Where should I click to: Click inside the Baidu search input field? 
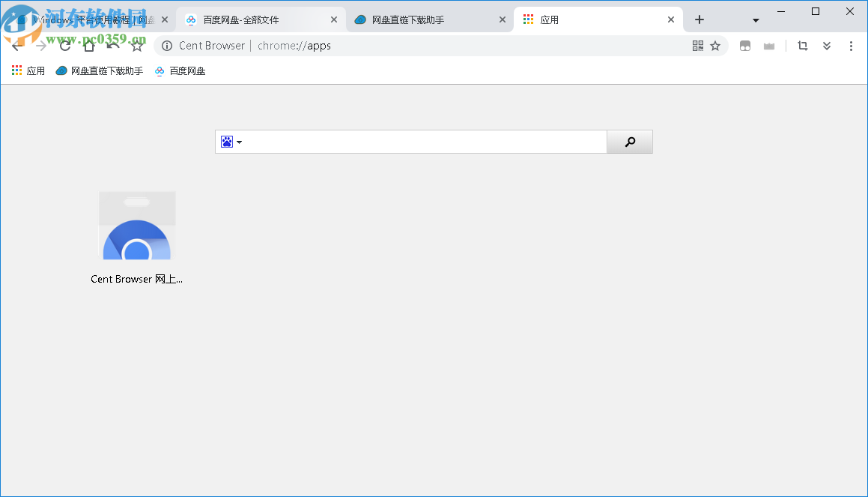point(419,141)
